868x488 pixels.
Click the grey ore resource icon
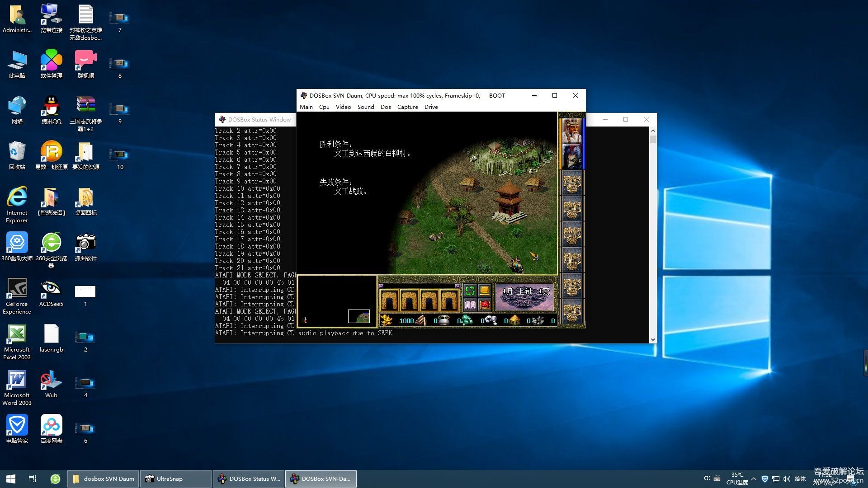tap(538, 320)
